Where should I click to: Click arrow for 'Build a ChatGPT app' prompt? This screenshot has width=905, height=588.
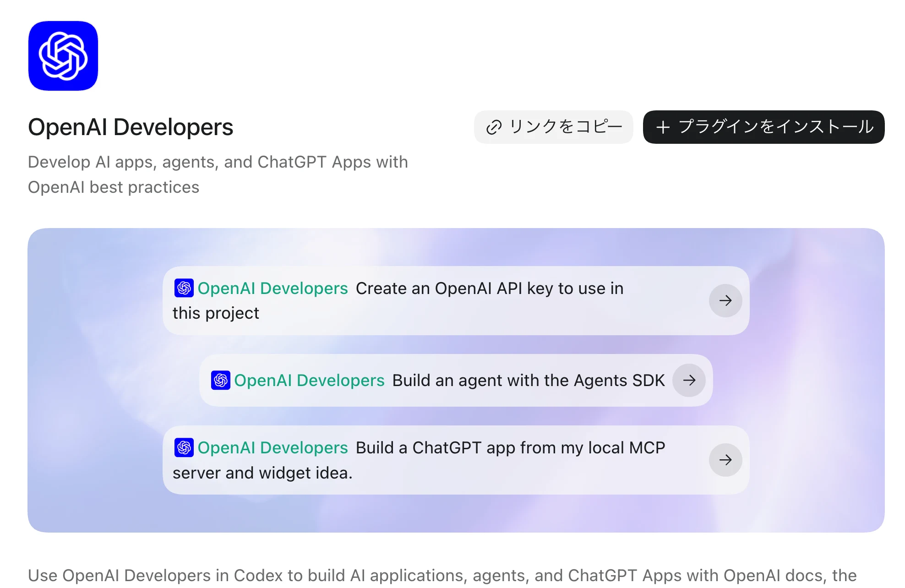[725, 460]
